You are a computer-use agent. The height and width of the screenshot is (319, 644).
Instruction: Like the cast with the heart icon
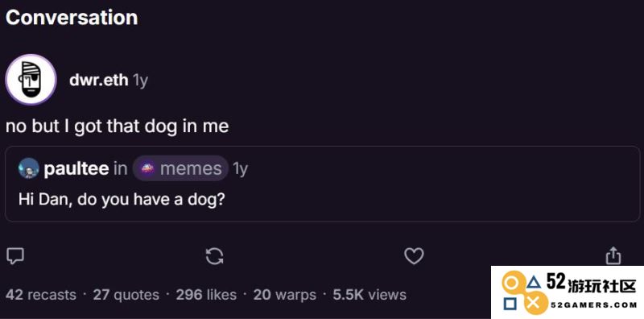tap(414, 256)
